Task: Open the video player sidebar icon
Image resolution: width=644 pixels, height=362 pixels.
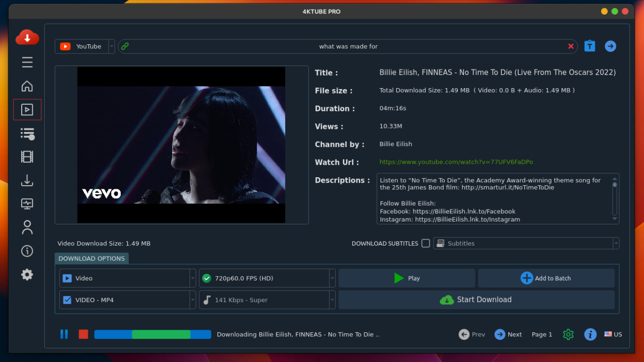Action: click(x=27, y=110)
